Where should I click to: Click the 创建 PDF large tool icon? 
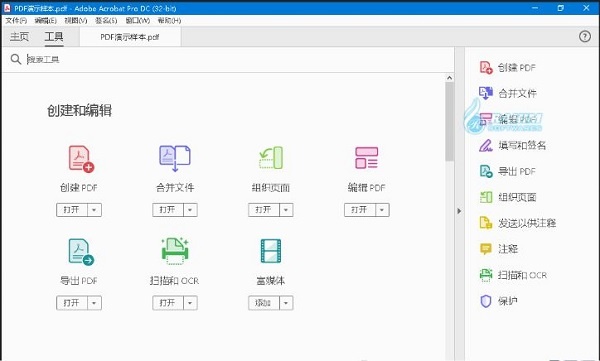pos(81,158)
